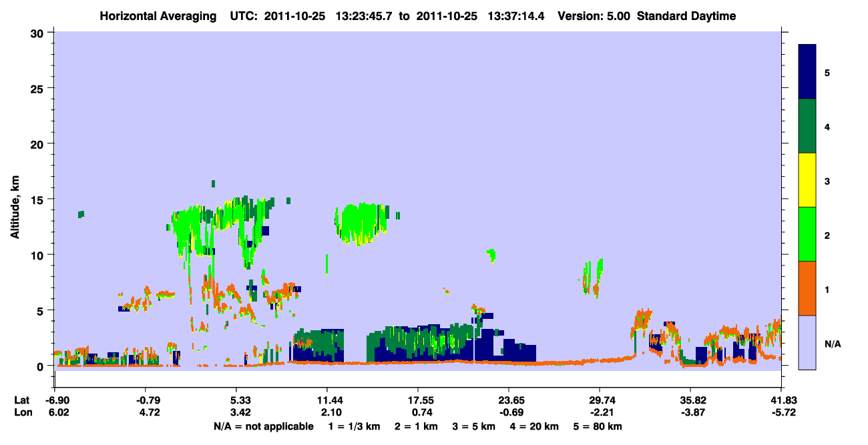Click longitude value '3.42'
Screen dimensions: 868x445
[240, 412]
